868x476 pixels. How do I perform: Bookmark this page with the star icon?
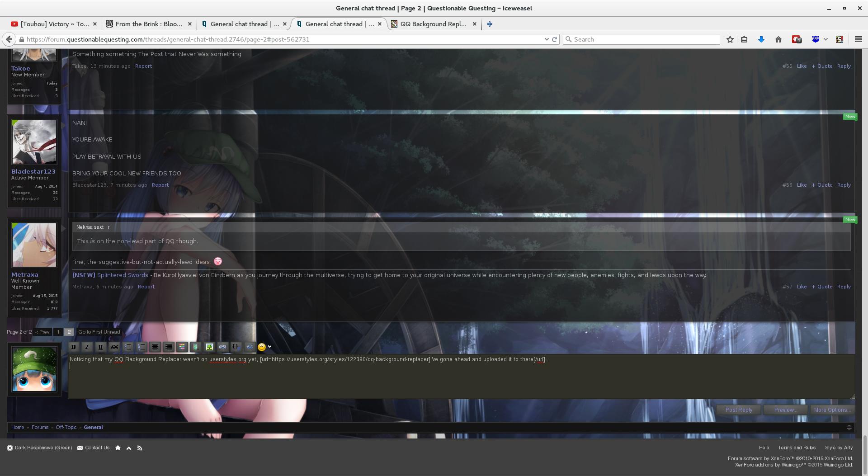tap(730, 39)
